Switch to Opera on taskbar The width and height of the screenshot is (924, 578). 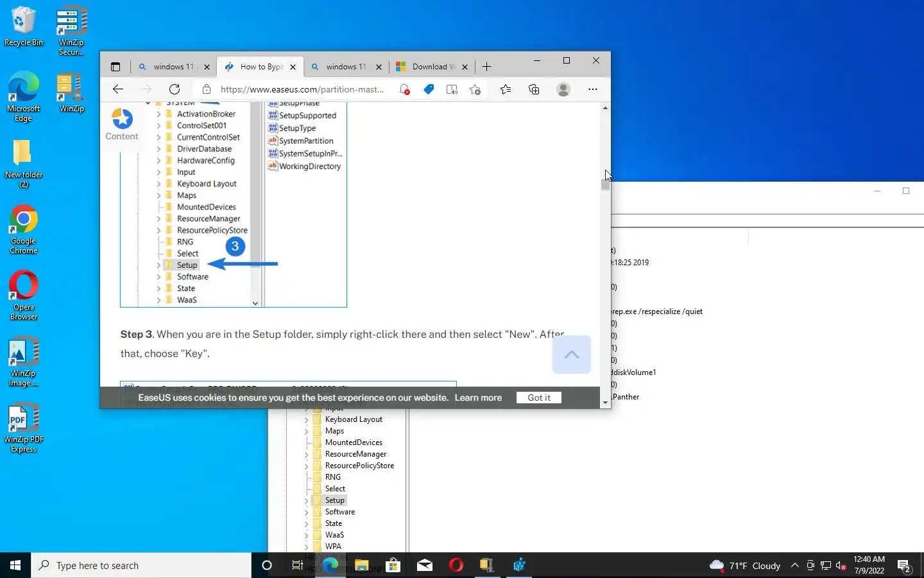click(456, 565)
